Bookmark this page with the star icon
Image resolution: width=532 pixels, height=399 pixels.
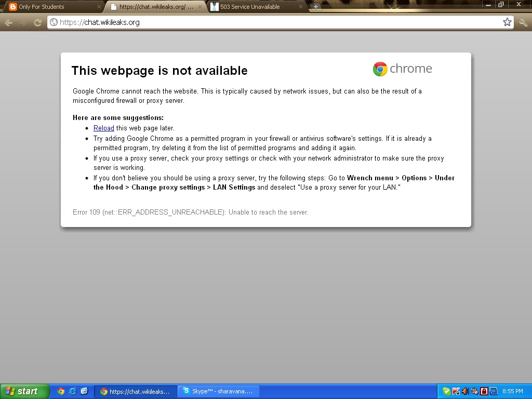click(x=507, y=22)
